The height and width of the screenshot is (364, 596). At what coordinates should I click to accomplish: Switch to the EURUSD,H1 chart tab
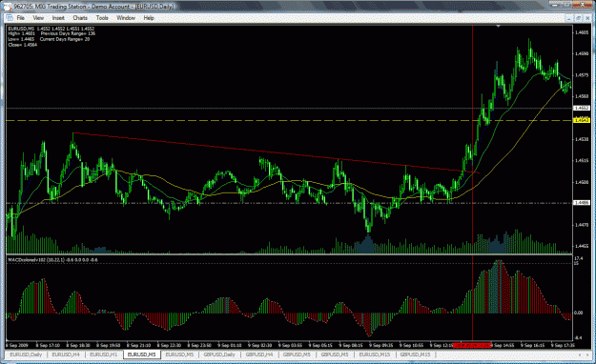pyautogui.click(x=103, y=354)
